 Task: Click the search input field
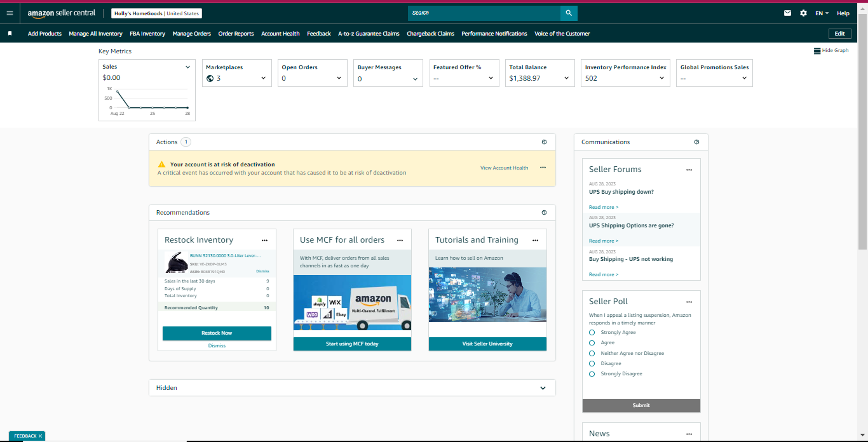coord(484,13)
